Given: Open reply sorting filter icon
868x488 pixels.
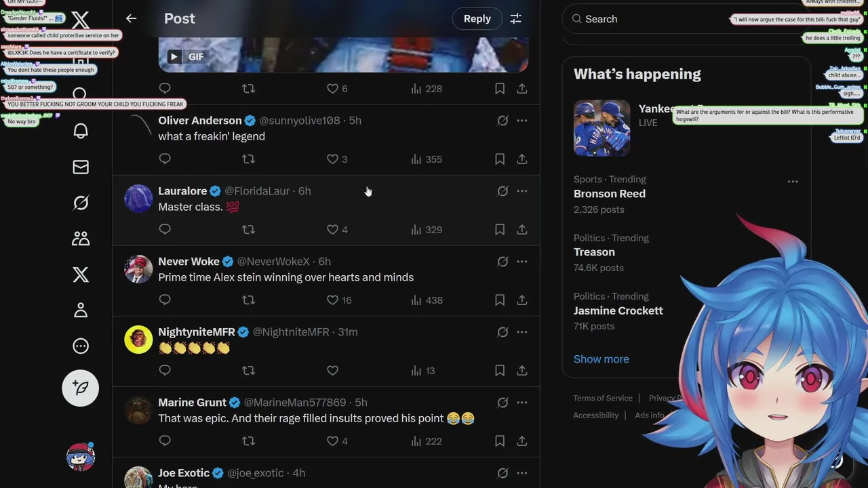Looking at the screenshot, I should point(516,19).
